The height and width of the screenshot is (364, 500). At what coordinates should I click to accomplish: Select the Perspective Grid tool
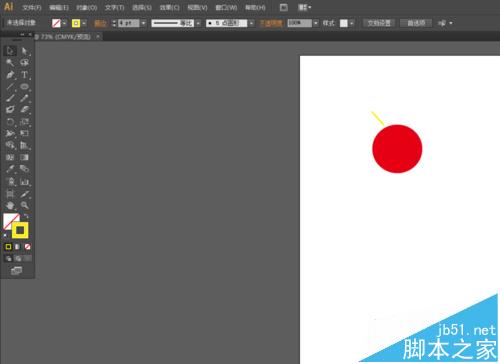point(24,145)
